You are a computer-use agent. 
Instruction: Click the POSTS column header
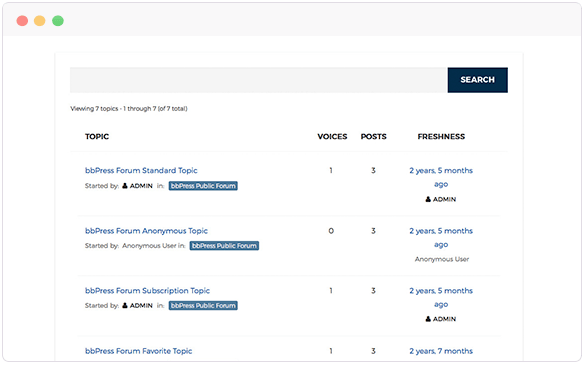pyautogui.click(x=373, y=137)
